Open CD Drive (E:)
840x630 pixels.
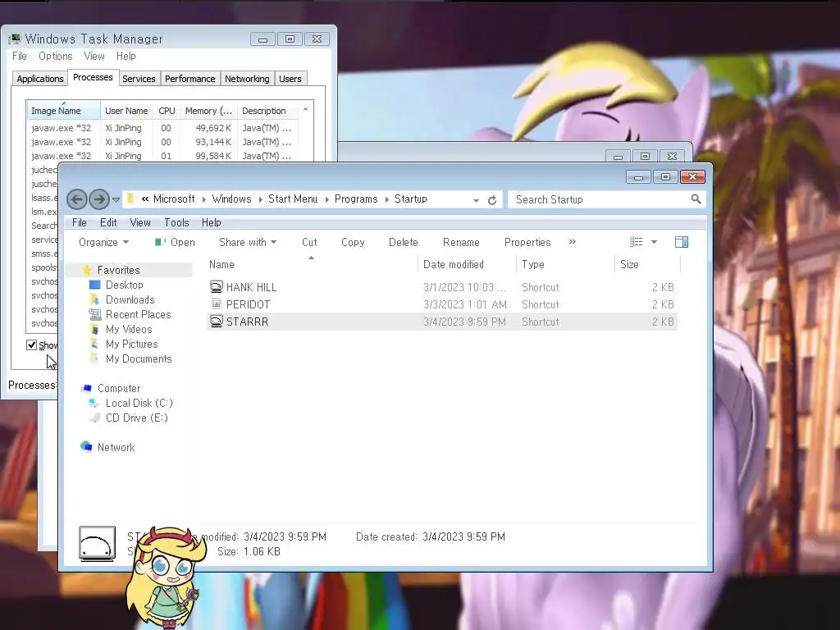(x=137, y=418)
